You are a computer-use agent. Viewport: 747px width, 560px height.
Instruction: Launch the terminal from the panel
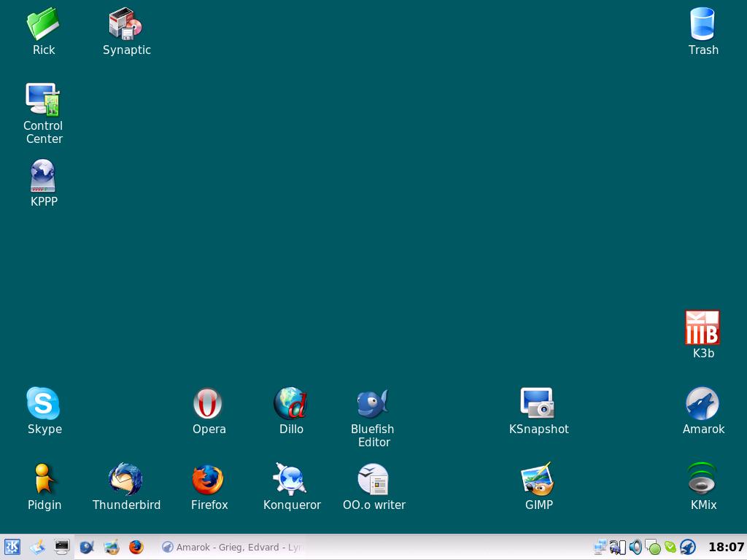click(x=62, y=547)
